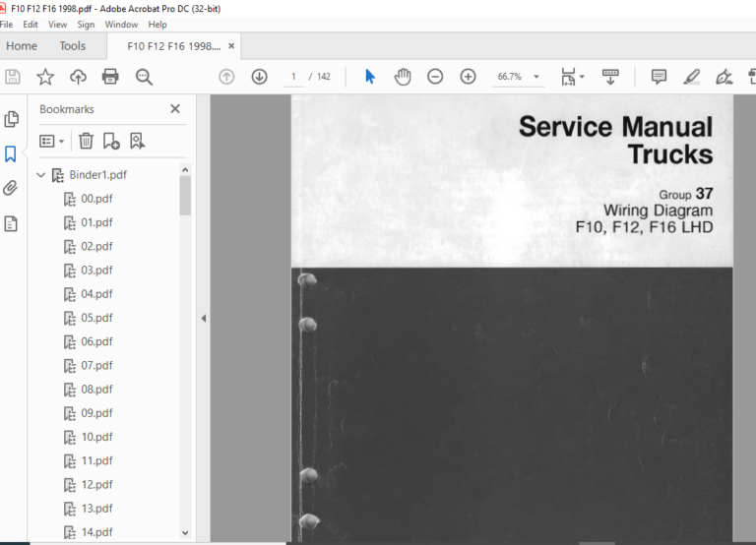
Task: Click the page number input field
Action: (x=293, y=77)
